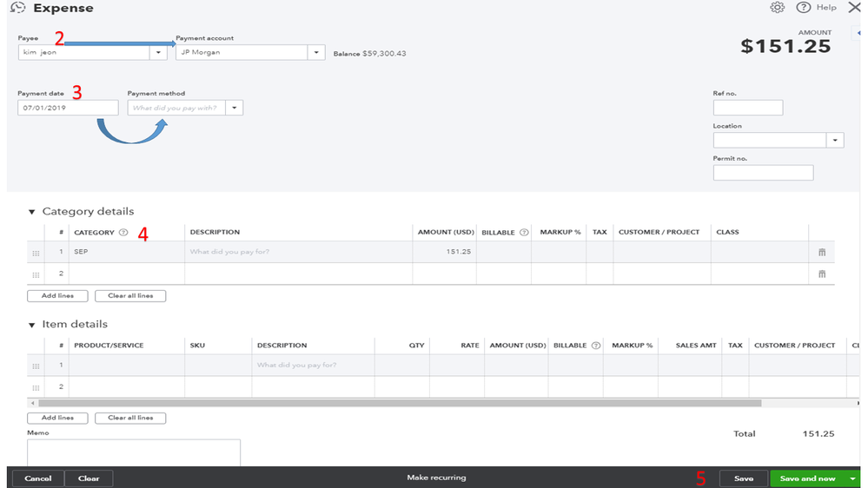Viewport: 868px width, 488px height.
Task: Click Add lines under Category details
Action: pos(57,296)
